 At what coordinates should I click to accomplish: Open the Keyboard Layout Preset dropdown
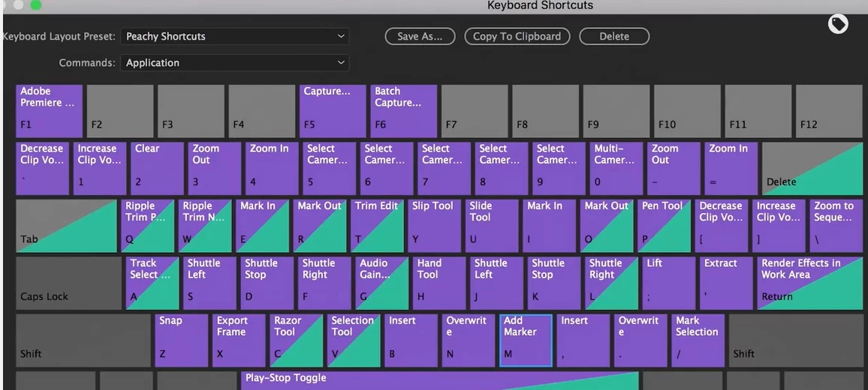(235, 37)
